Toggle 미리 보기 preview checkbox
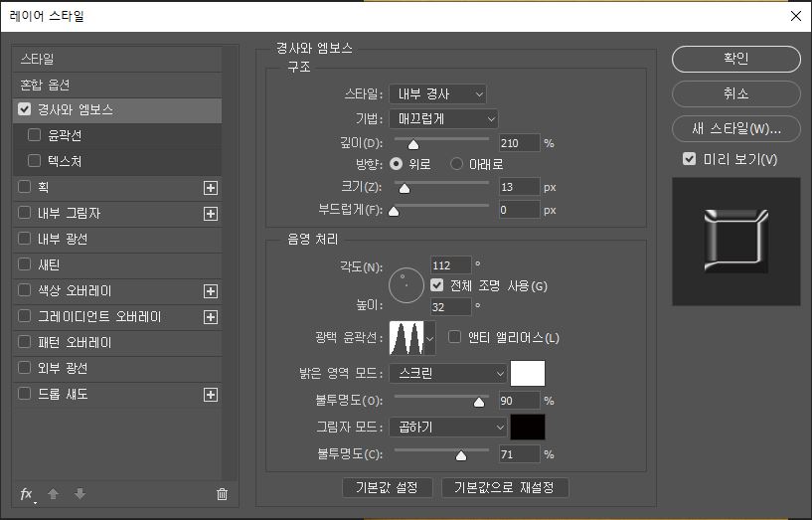 tap(689, 159)
